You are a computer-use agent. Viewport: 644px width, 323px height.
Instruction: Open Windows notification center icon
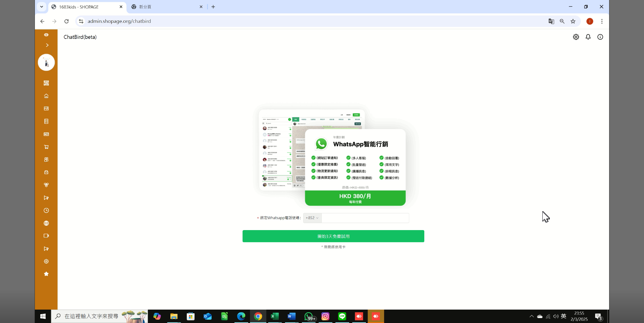point(599,316)
